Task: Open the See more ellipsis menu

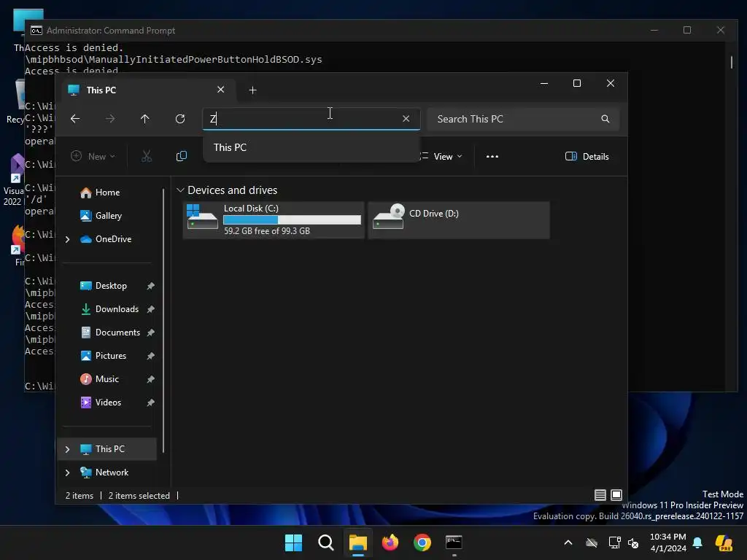Action: 492,156
